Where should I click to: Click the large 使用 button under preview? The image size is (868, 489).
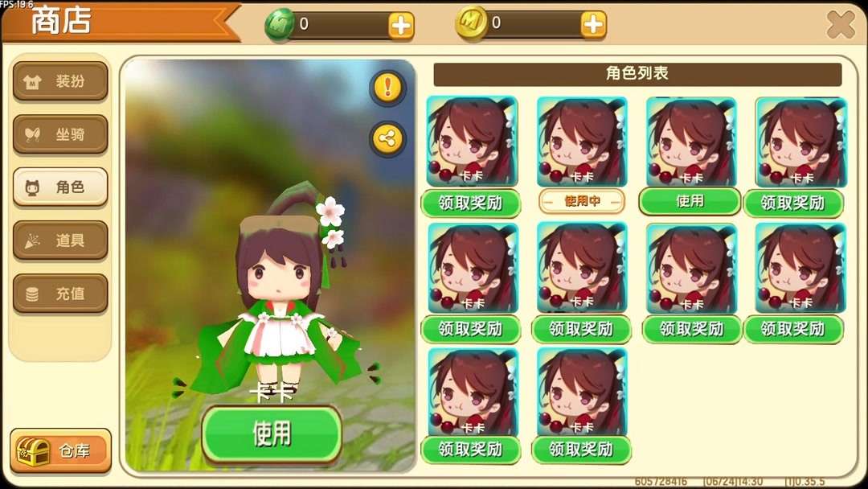[x=272, y=434]
